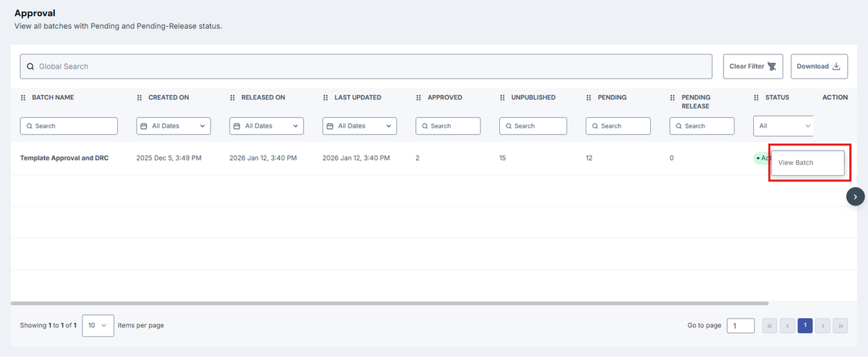Click pending release count 0 cell

pyautogui.click(x=672, y=158)
